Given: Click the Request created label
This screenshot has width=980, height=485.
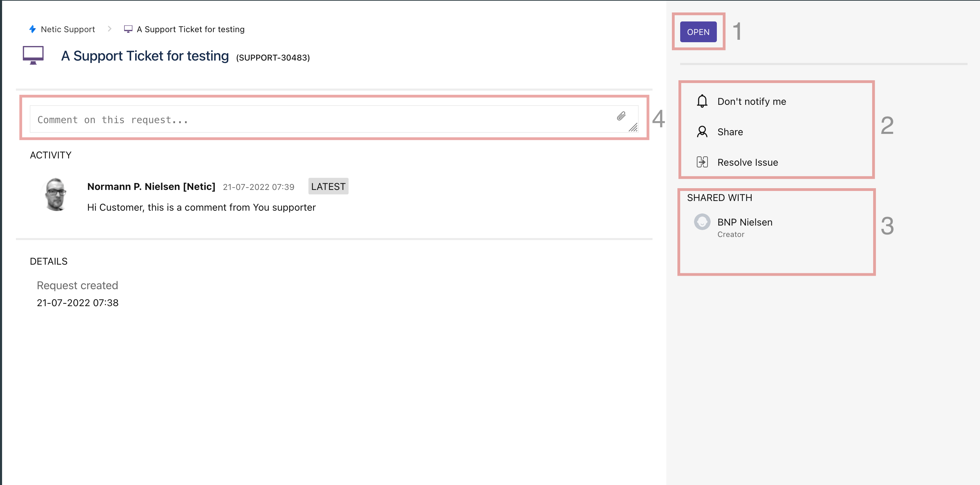Looking at the screenshot, I should click(x=77, y=285).
